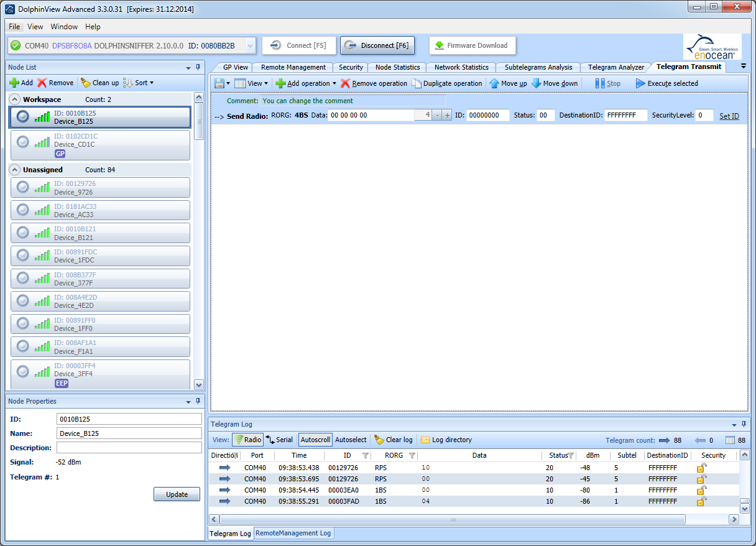Switch to the Network Statistics tab
Image resolution: width=756 pixels, height=546 pixels.
pos(461,67)
